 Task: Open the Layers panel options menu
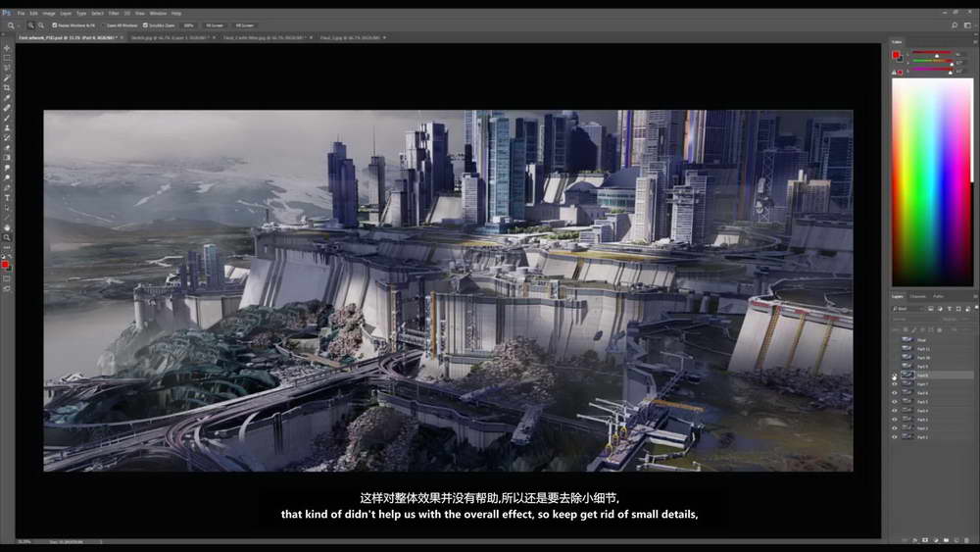point(975,296)
